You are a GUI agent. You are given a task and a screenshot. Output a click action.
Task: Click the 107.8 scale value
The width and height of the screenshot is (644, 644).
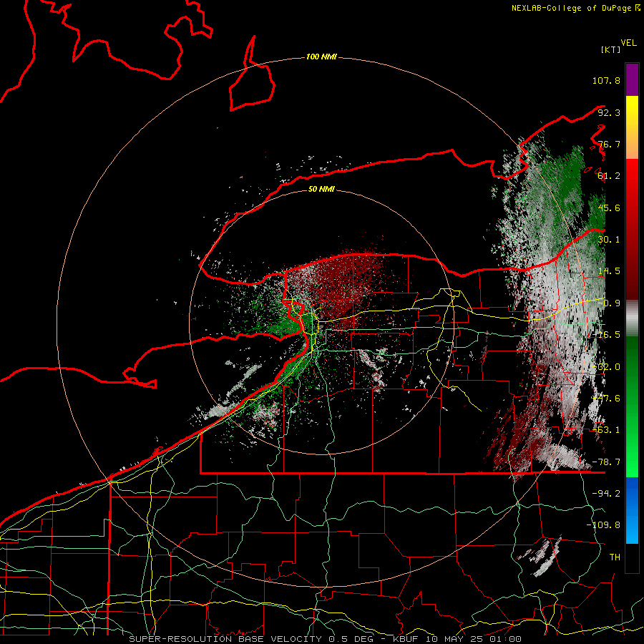pos(606,80)
